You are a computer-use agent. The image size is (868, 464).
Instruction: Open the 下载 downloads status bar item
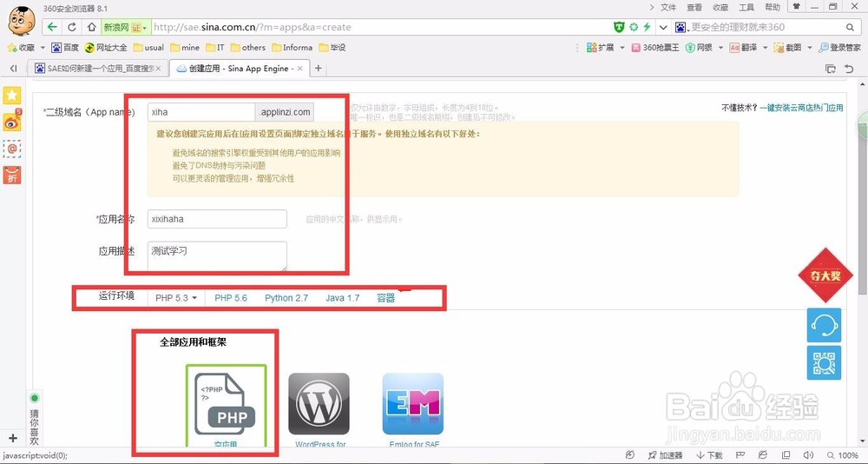click(x=709, y=455)
